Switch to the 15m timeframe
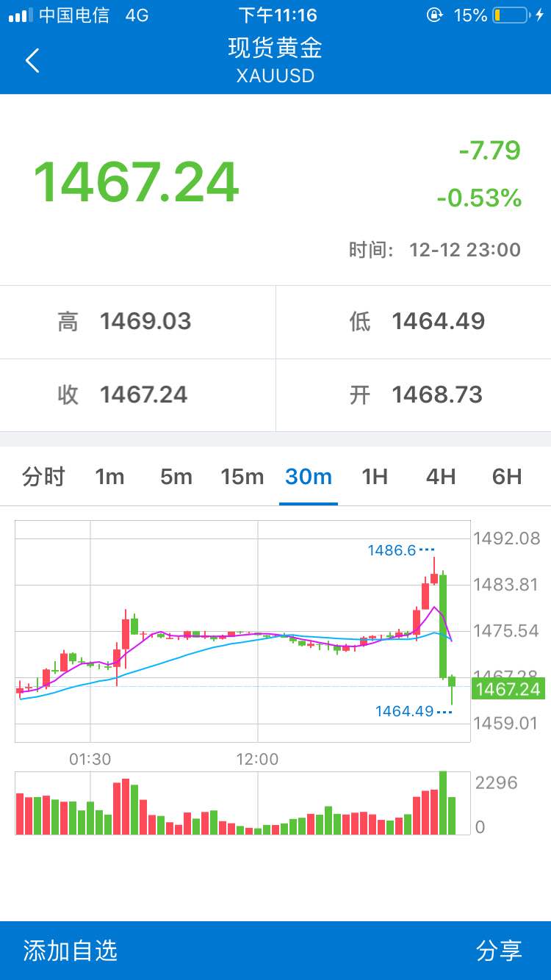This screenshot has height=980, width=551. [242, 477]
